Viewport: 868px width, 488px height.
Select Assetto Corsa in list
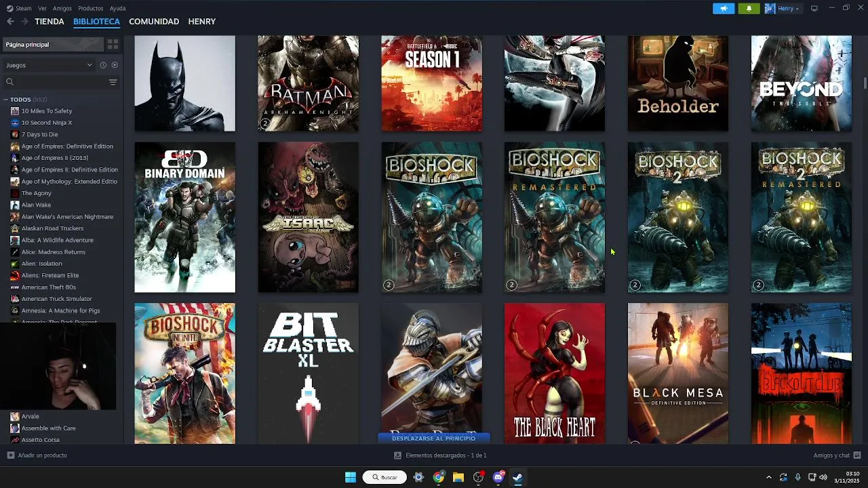pyautogui.click(x=41, y=440)
